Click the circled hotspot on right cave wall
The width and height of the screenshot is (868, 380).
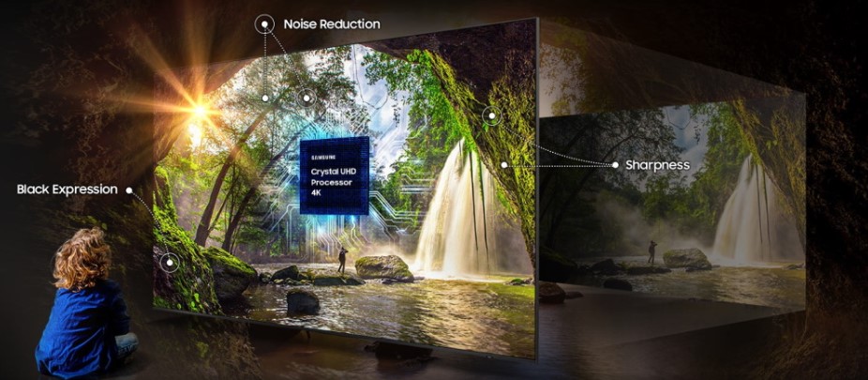coord(490,115)
